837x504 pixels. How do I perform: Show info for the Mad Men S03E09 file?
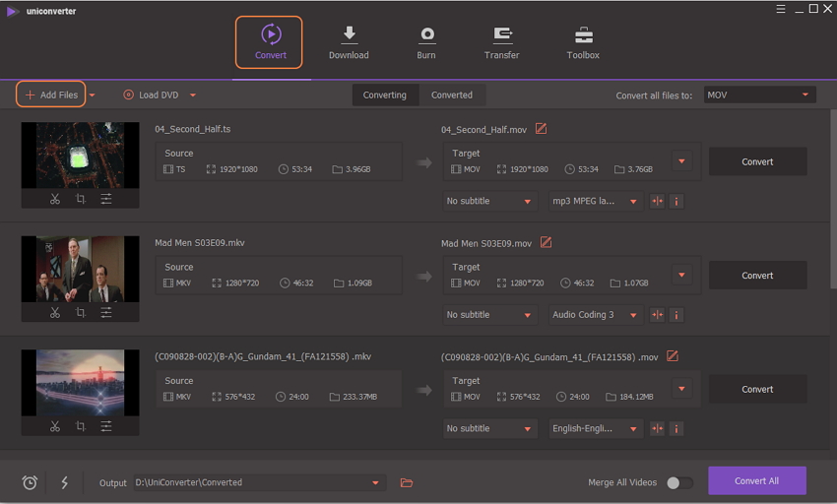click(676, 315)
